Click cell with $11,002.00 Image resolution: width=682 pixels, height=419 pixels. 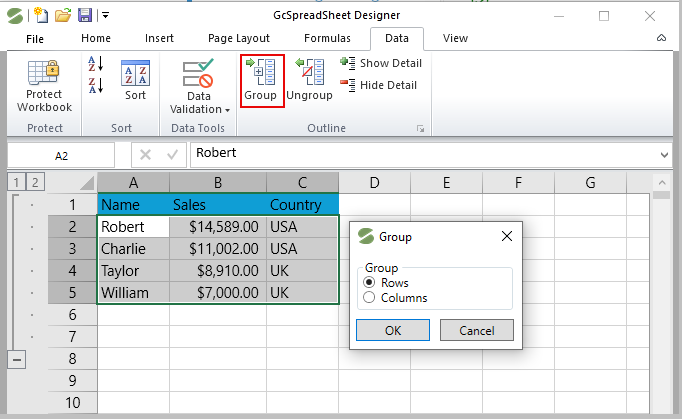tap(218, 249)
